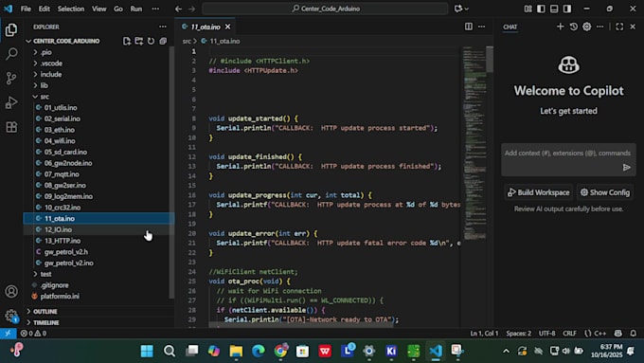Open chat settings gear
The image size is (644, 363).
tap(587, 27)
